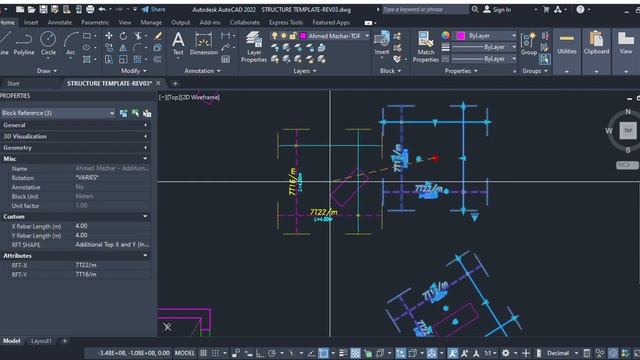Choose the Rotate tool in Modify

123,36
